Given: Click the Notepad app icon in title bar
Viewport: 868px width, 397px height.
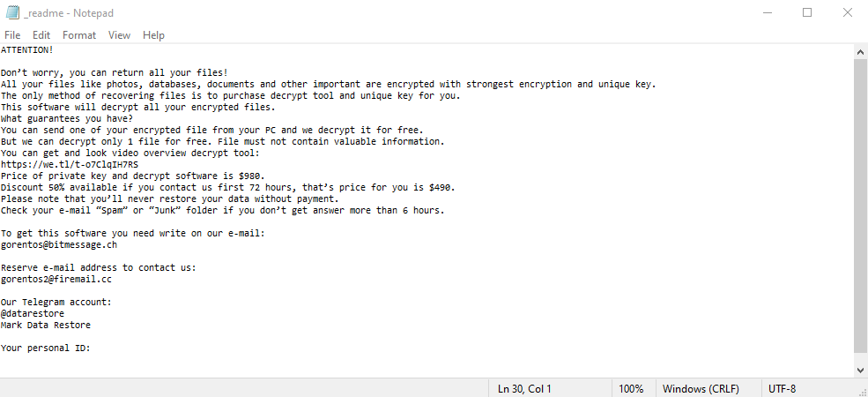Looking at the screenshot, I should tap(12, 12).
